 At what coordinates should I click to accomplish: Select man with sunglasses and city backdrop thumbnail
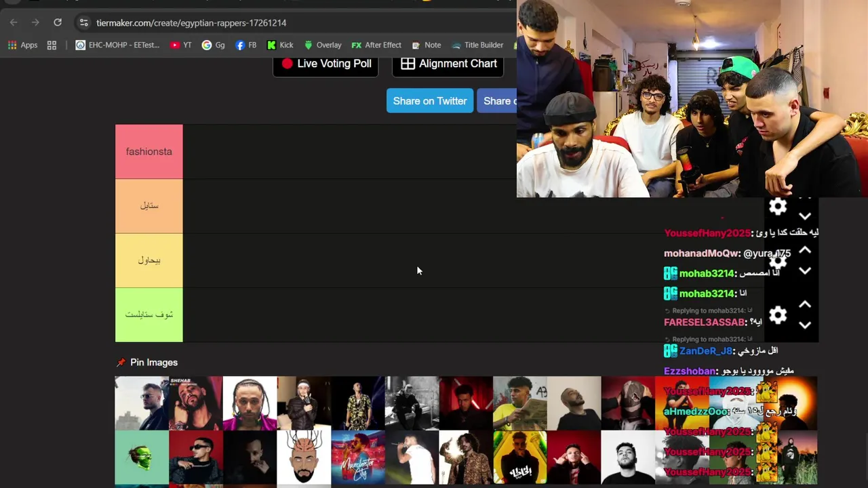click(142, 403)
